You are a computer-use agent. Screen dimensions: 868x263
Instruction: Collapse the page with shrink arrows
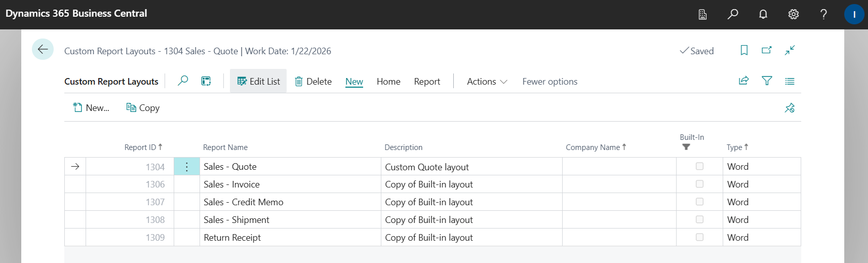790,50
